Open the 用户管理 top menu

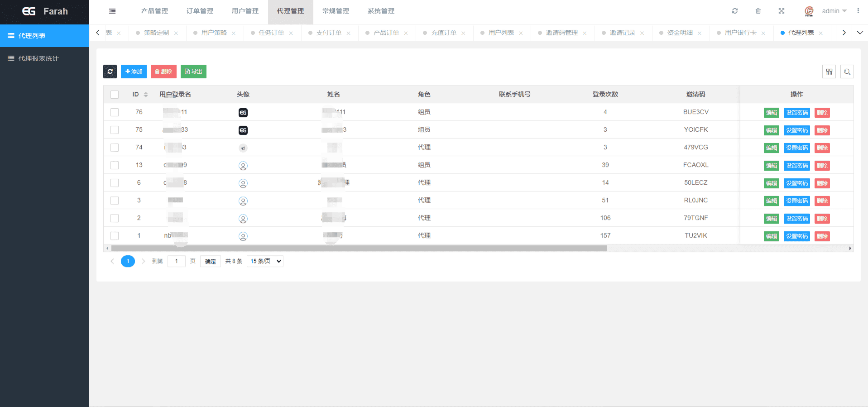245,11
